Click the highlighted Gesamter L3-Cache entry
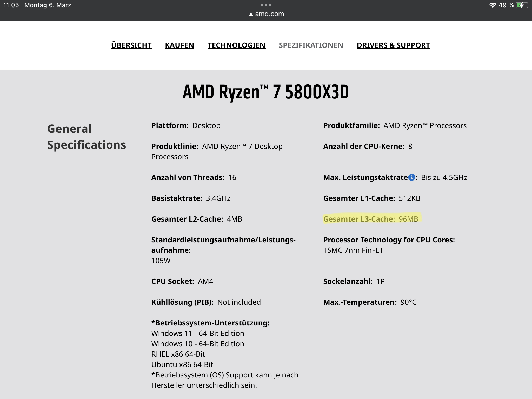Screen dimensions: 532x399 point(371,219)
